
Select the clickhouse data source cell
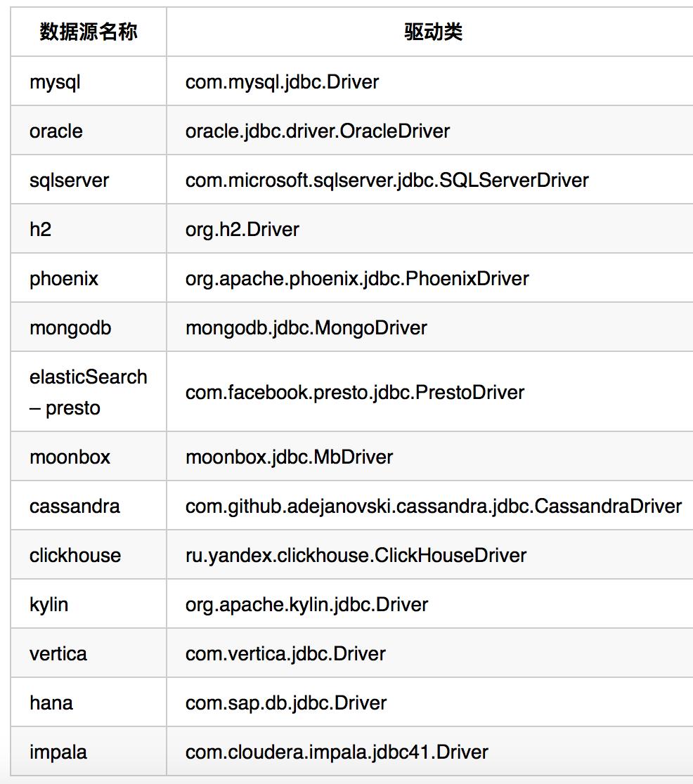75,556
